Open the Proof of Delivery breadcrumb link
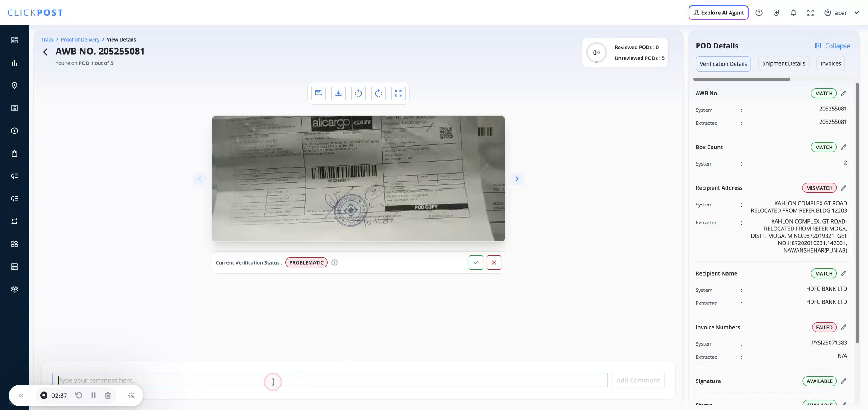868x410 pixels. coord(80,39)
